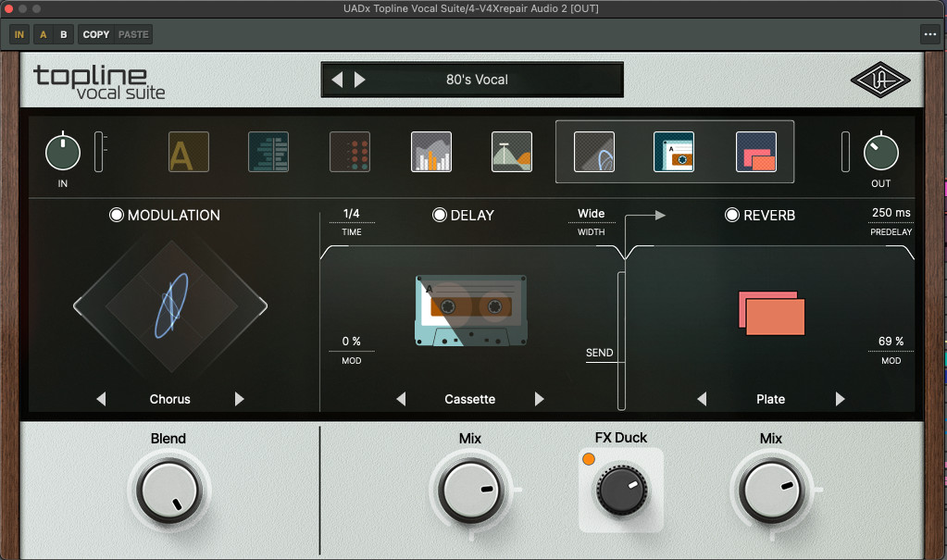This screenshot has height=560, width=947.
Task: Select next delay type after Cassette
Action: pyautogui.click(x=539, y=399)
